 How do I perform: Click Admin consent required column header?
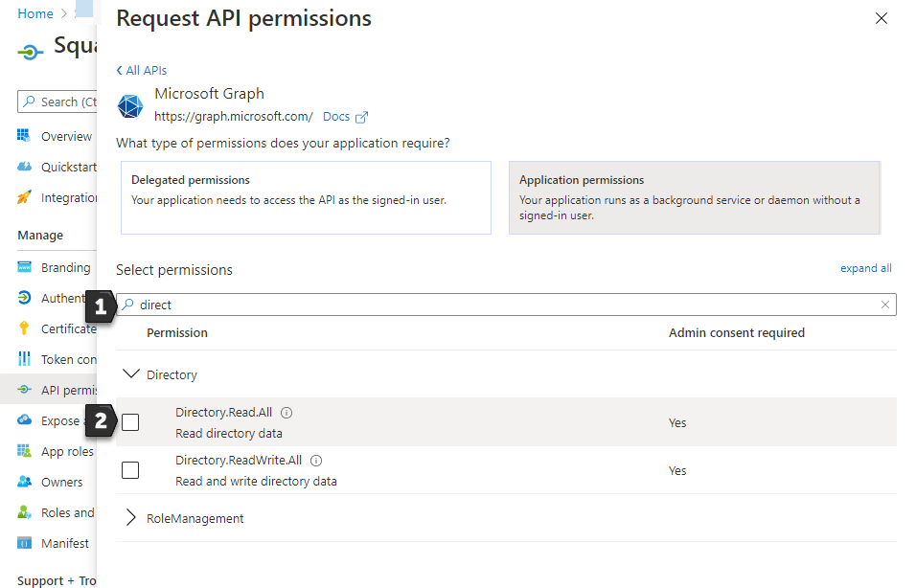pos(737,333)
